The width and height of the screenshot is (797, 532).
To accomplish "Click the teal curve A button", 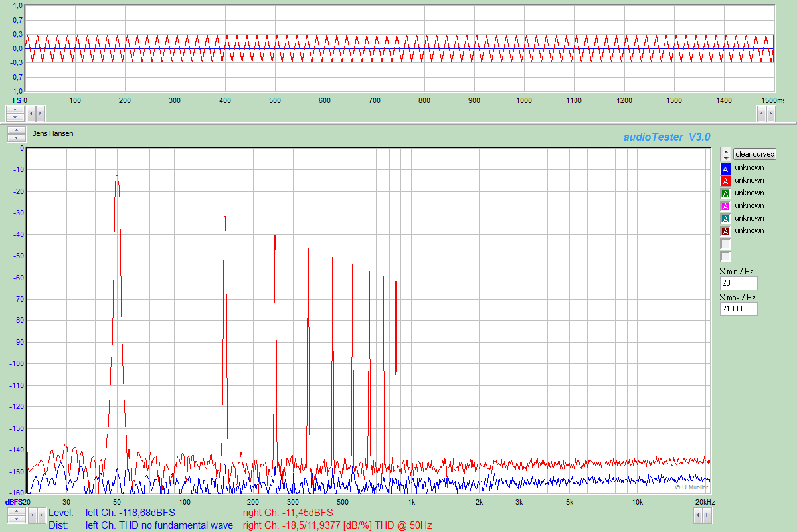I will click(x=725, y=219).
